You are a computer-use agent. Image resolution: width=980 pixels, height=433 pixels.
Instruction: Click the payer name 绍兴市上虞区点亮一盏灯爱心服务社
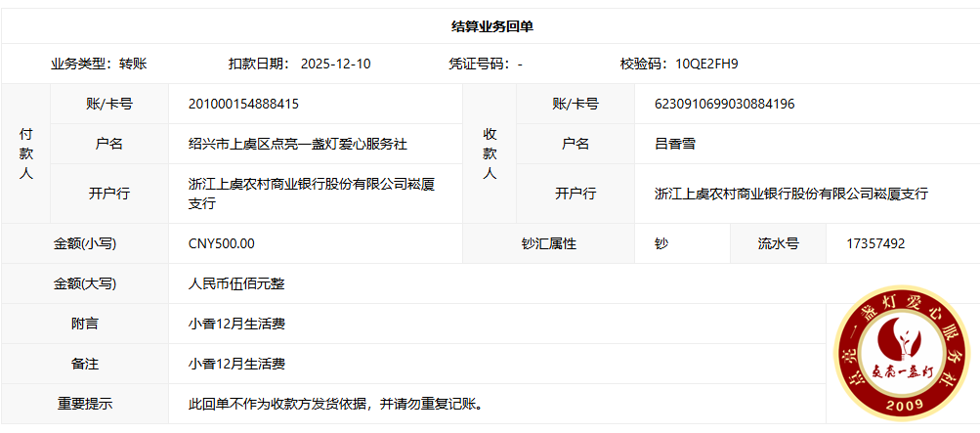tap(297, 144)
